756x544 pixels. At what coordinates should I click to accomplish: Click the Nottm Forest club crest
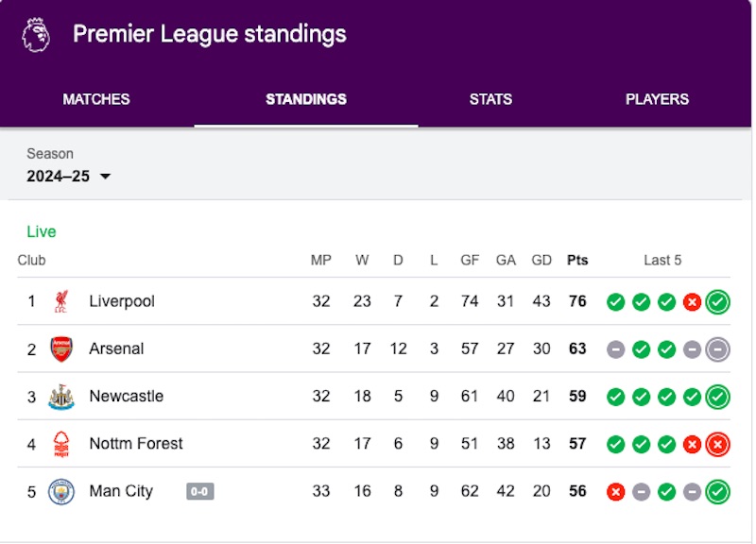point(61,444)
